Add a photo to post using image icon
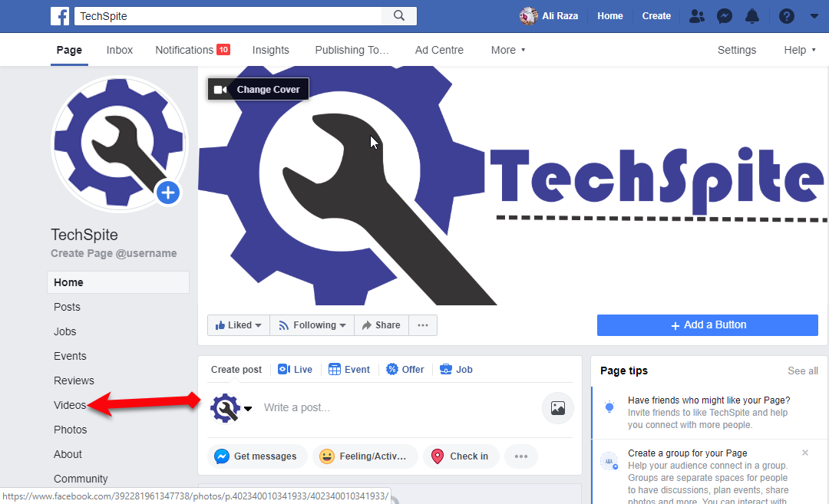This screenshot has width=829, height=504. [x=558, y=408]
